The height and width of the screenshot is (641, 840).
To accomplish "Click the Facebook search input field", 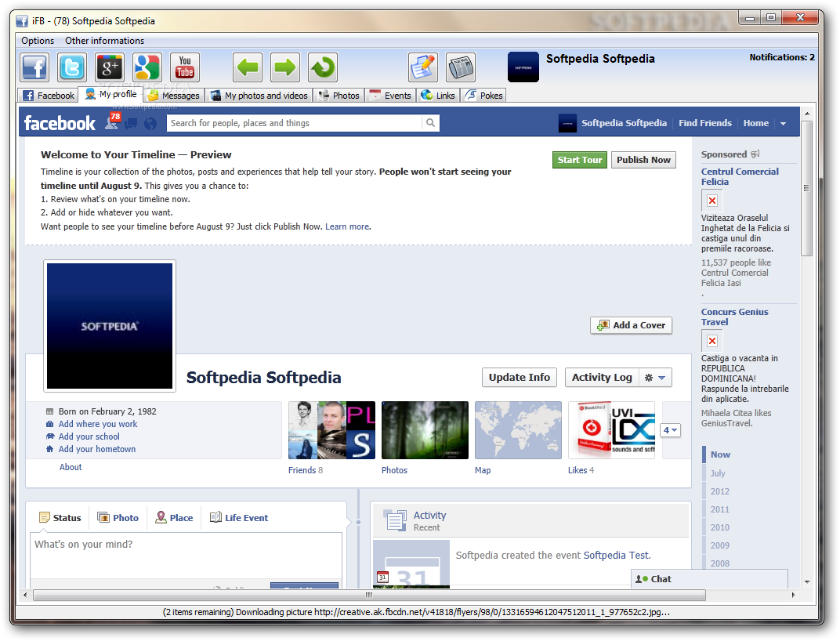I will point(294,123).
